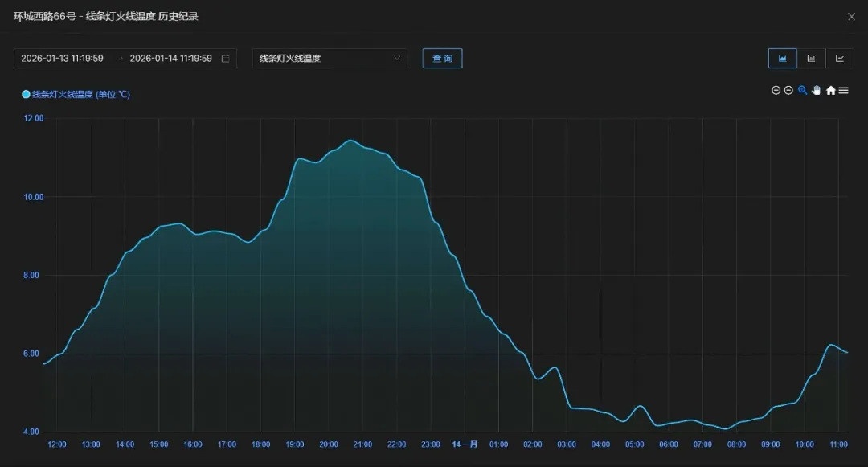This screenshot has height=467, width=868.
Task: Click the curve peak near 20:30
Action: 350,141
